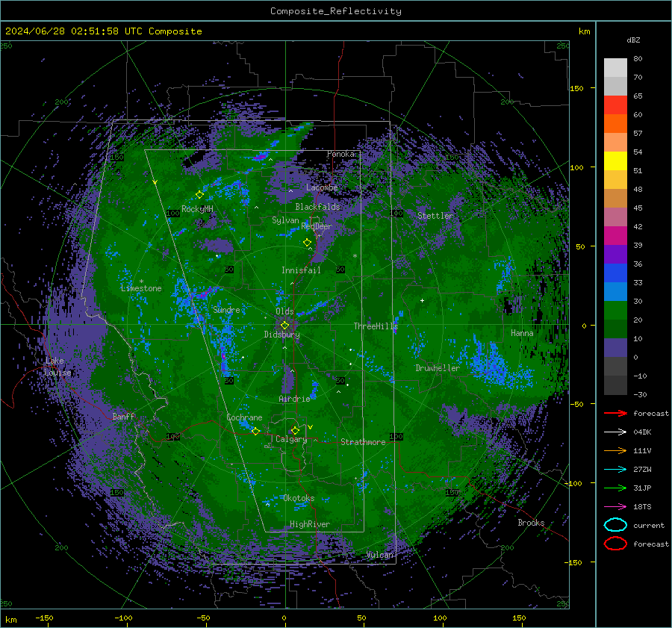Click the yellow diamond marker above Calgary
The height and width of the screenshot is (628, 672).
click(x=295, y=430)
